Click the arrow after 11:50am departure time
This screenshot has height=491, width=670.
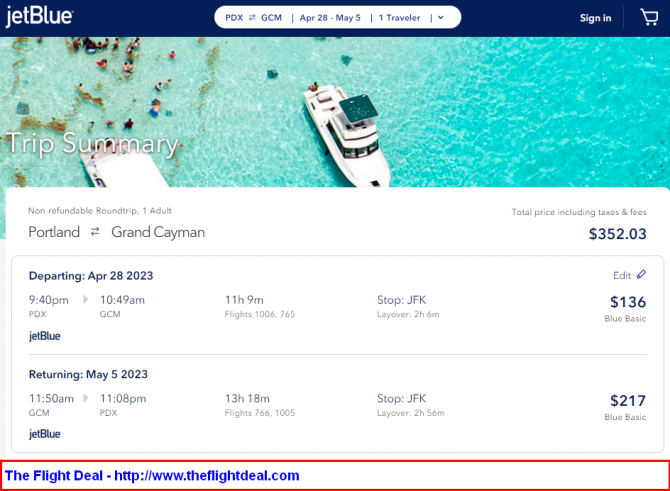(85, 398)
